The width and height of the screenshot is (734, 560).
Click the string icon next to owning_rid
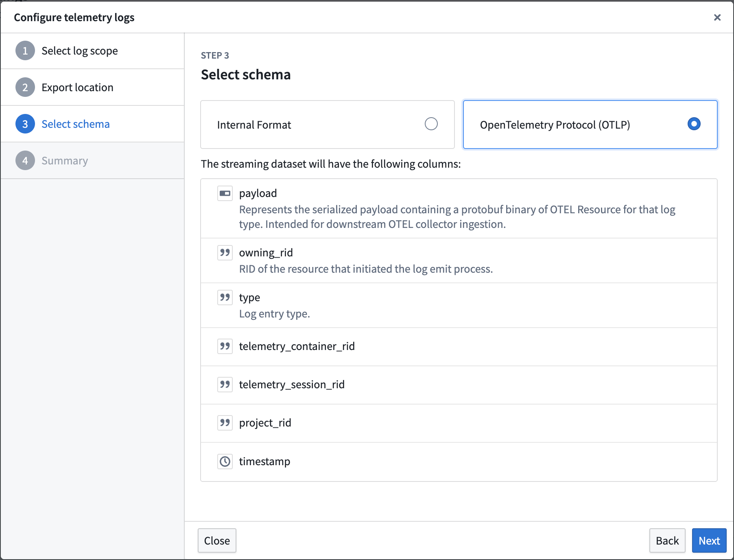225,252
